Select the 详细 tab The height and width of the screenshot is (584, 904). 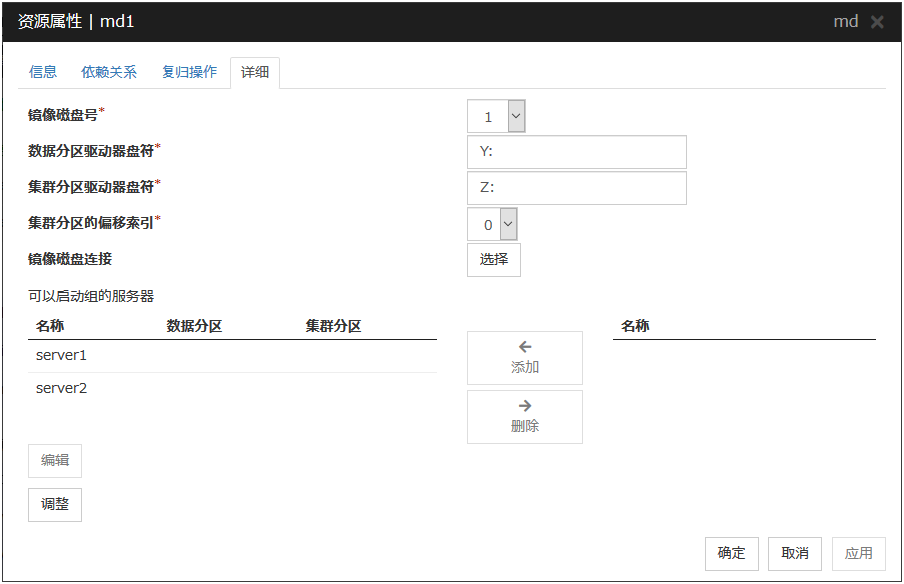[x=255, y=73]
